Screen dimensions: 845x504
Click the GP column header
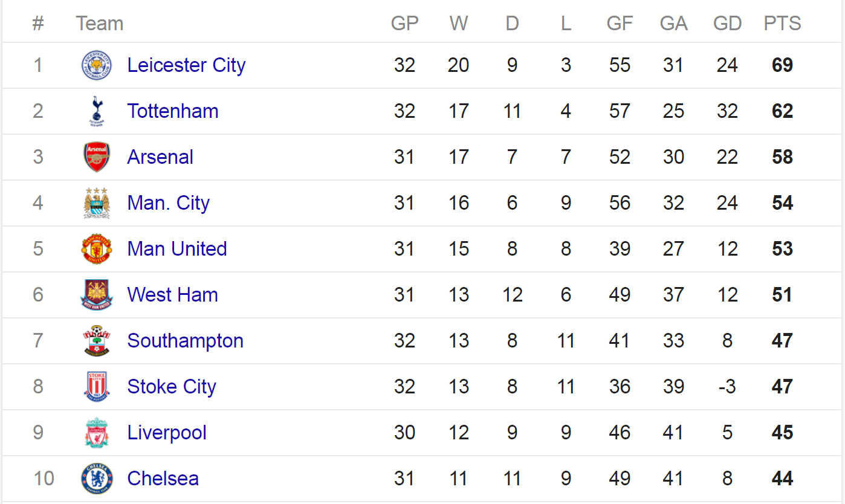point(405,24)
